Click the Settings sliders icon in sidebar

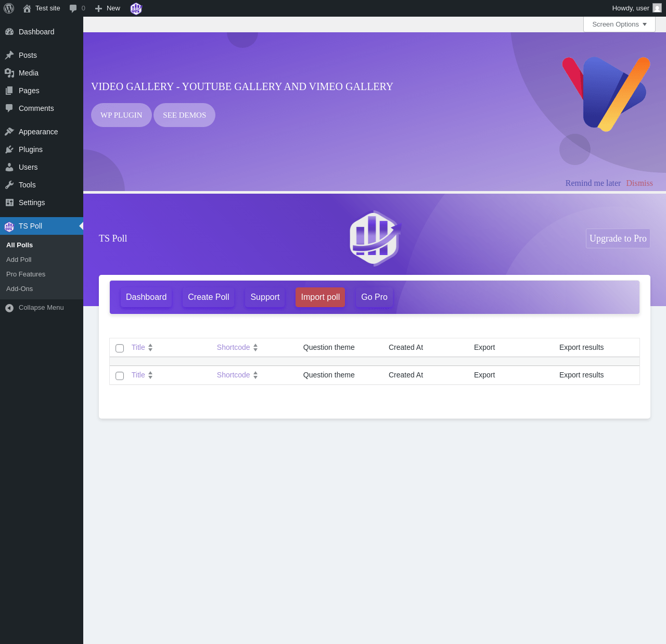click(x=9, y=203)
